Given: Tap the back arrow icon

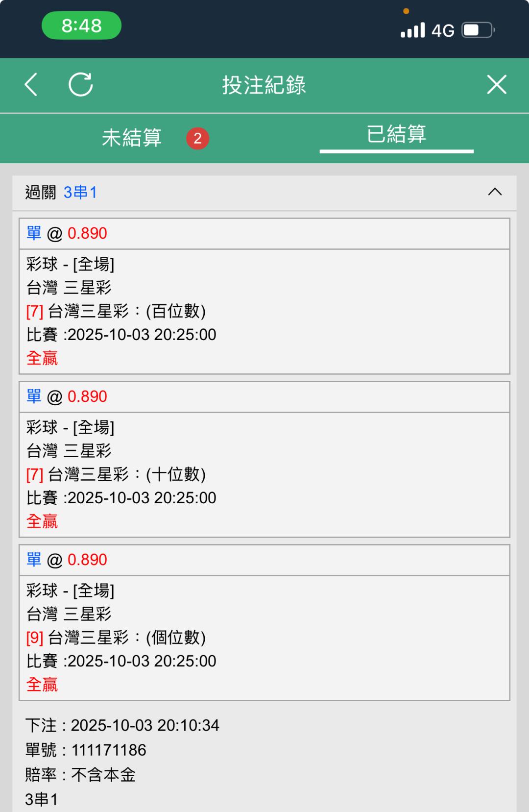Looking at the screenshot, I should pyautogui.click(x=31, y=85).
